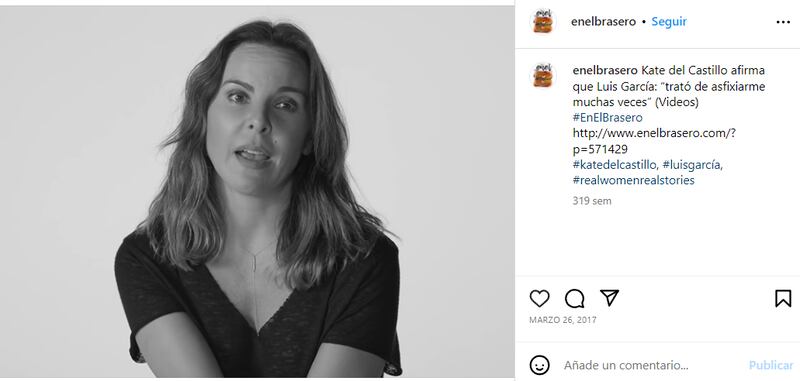Screen dimensions: 800x381
Task: Save post with bookmark icon
Action: (x=783, y=298)
